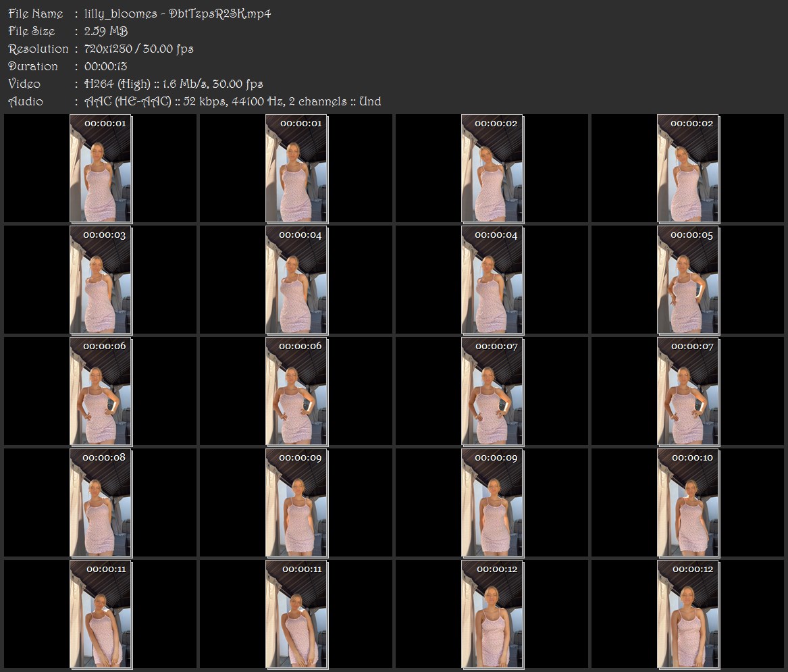Select the audio codec text 'AAC (HE-AAC)'

coord(128,101)
